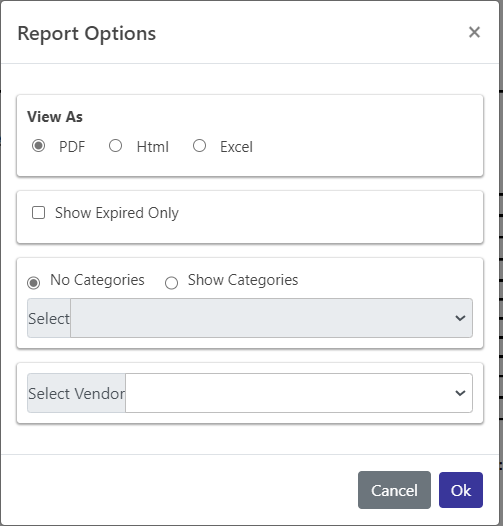This screenshot has height=526, width=503.
Task: Click the Excel label text
Action: 236,147
